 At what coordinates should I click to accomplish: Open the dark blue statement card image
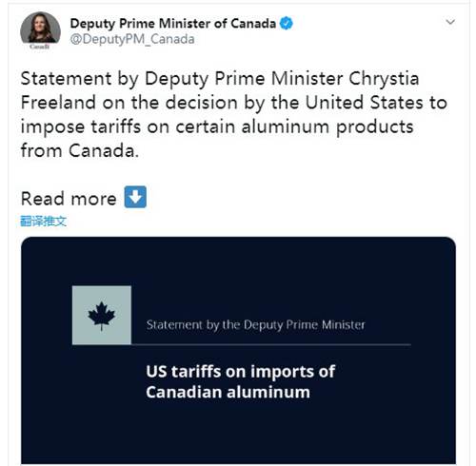(238, 350)
